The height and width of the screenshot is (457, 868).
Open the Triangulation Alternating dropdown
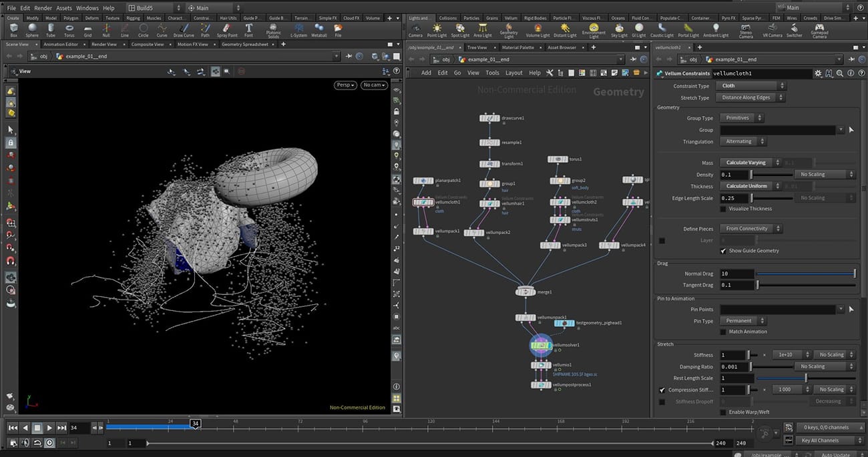click(743, 141)
